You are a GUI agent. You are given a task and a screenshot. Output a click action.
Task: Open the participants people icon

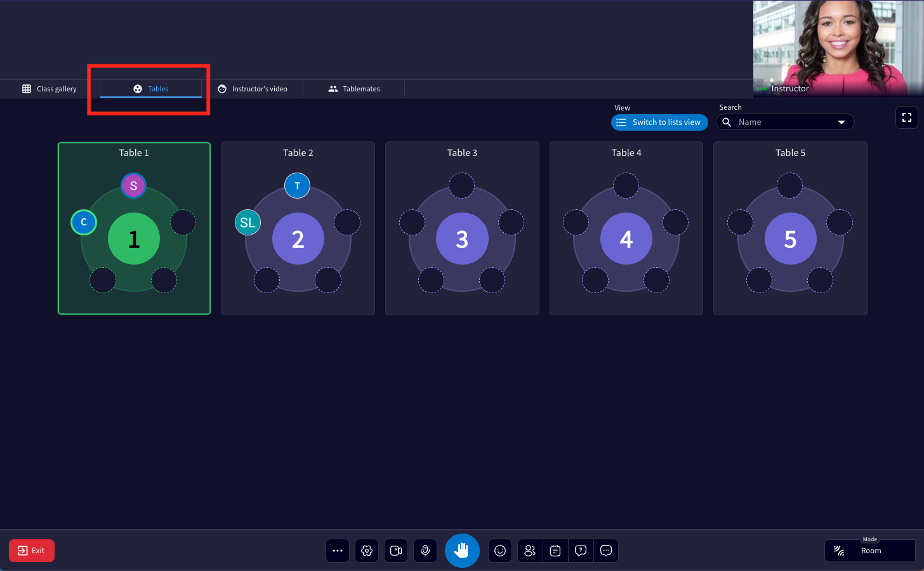coord(530,551)
